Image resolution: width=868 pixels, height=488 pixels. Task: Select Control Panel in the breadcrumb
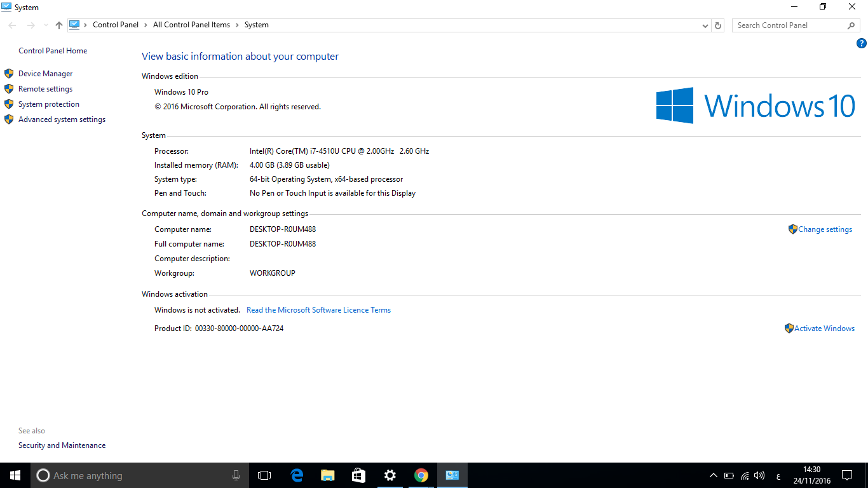(116, 25)
